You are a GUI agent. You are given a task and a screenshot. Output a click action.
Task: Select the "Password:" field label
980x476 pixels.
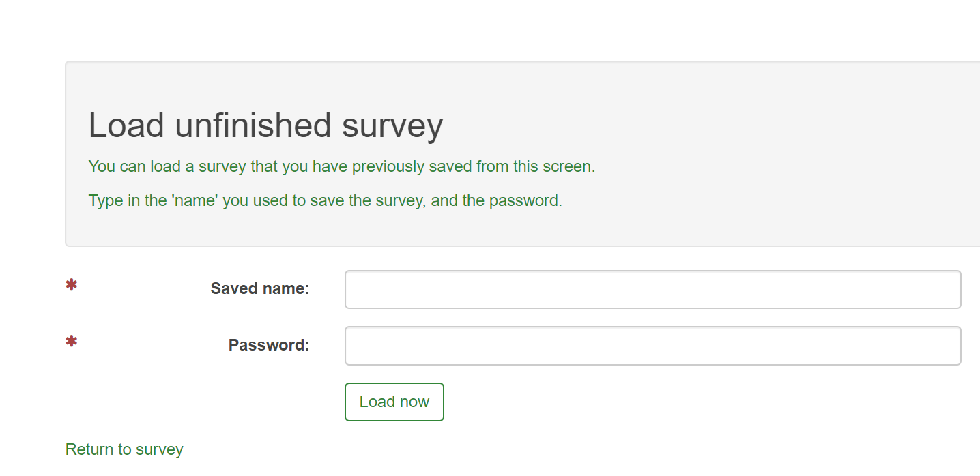[x=269, y=345]
